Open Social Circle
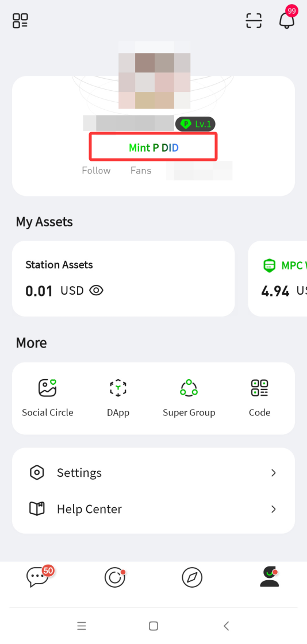The width and height of the screenshot is (307, 644). (47, 398)
